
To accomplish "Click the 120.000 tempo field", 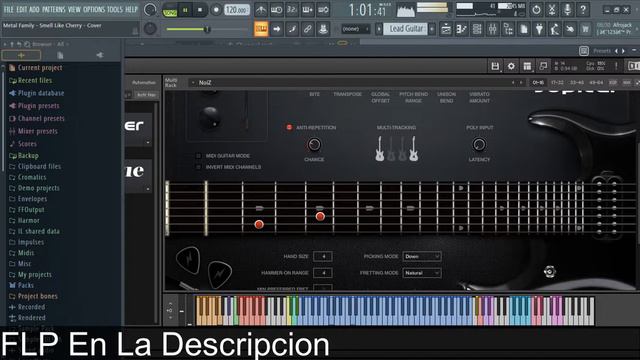I will tap(237, 10).
